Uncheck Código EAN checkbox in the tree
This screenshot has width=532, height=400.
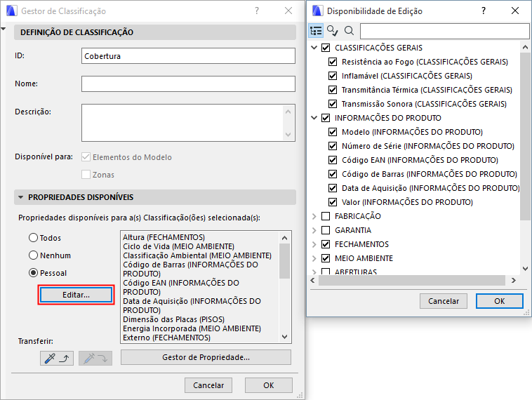[x=333, y=160]
